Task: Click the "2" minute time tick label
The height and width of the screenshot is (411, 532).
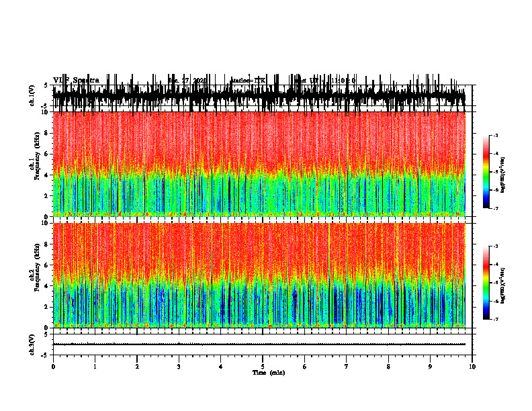Action: [137, 367]
